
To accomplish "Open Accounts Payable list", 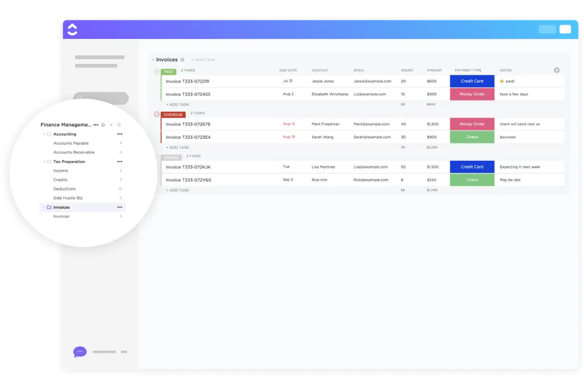I will pos(71,143).
